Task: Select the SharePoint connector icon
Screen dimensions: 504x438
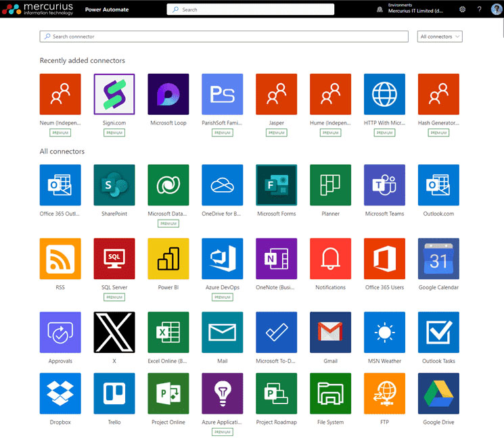Action: coord(114,185)
